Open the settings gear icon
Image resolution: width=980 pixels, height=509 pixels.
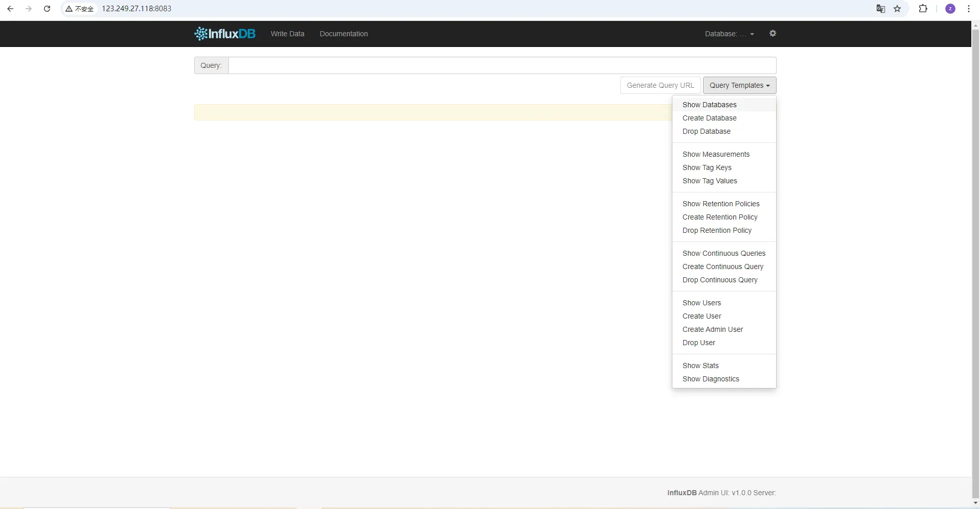pyautogui.click(x=773, y=33)
